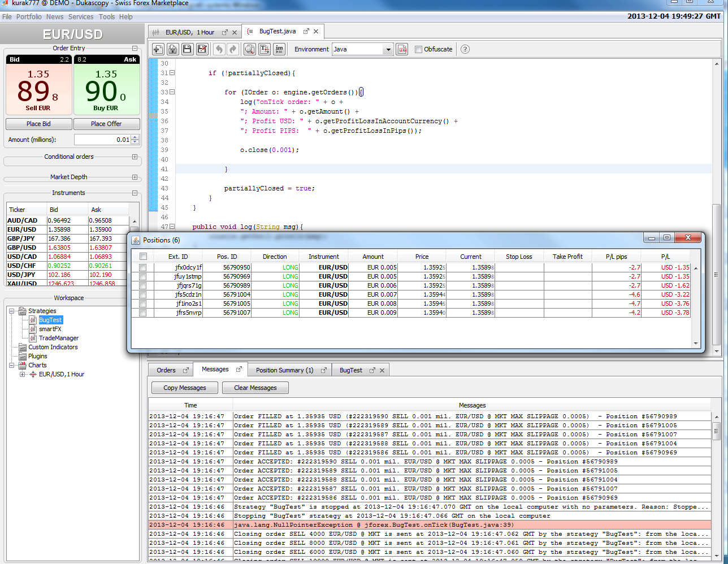Click the Strategies folder icon in Workspace
Viewport: 728px width, 564px height.
23,311
